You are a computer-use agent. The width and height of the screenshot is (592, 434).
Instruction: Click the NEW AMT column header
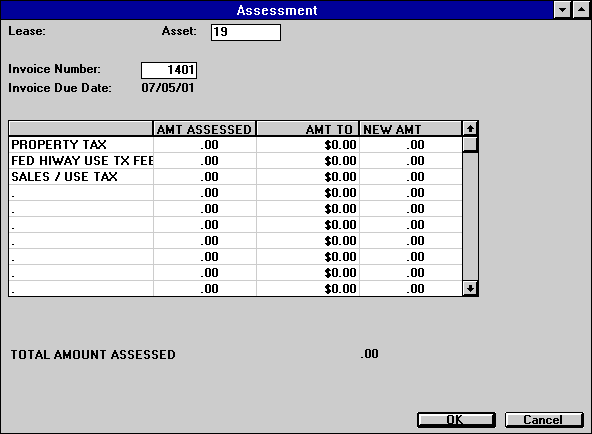(410, 129)
